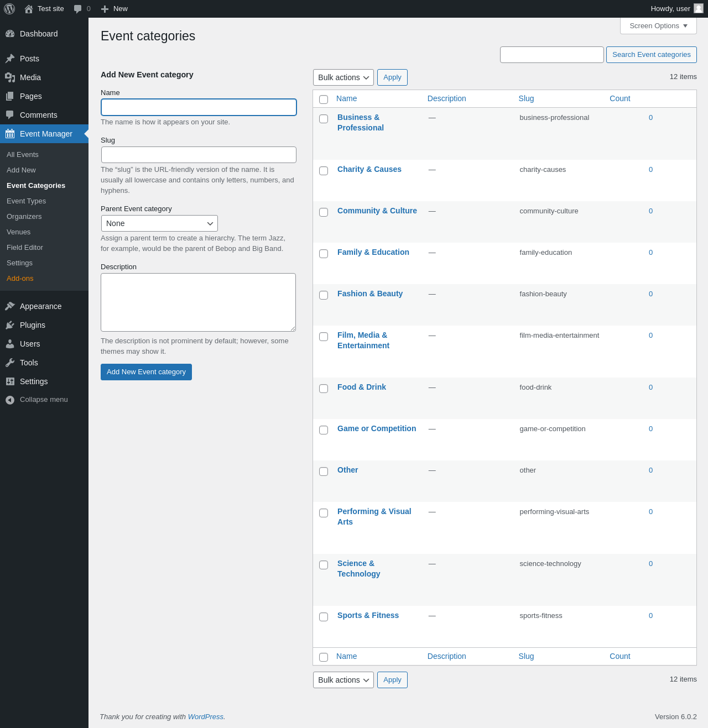Click the top Apply button
This screenshot has width=708, height=728.
coord(392,77)
